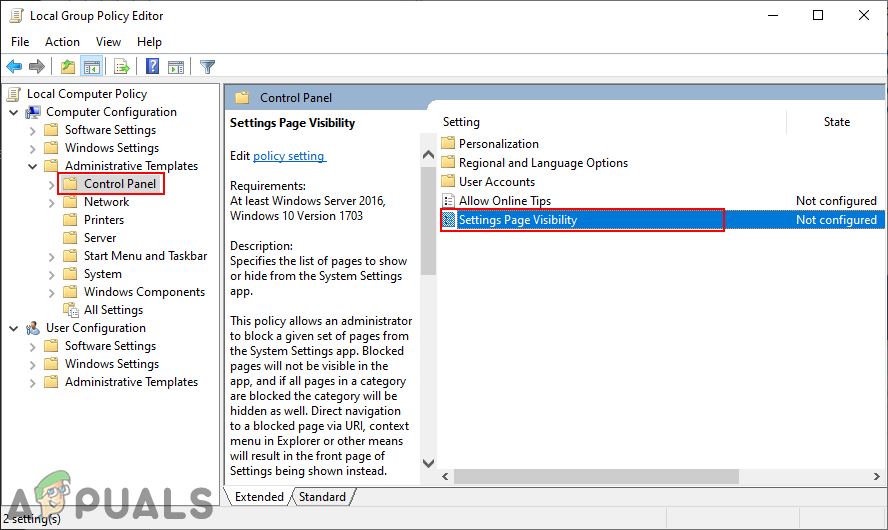
Task: Select Start Menu and Taskbar tree item
Action: click(x=146, y=256)
